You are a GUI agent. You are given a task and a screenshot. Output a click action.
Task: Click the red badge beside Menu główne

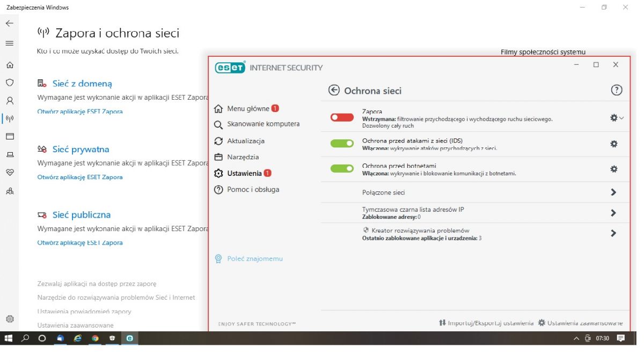[275, 108]
